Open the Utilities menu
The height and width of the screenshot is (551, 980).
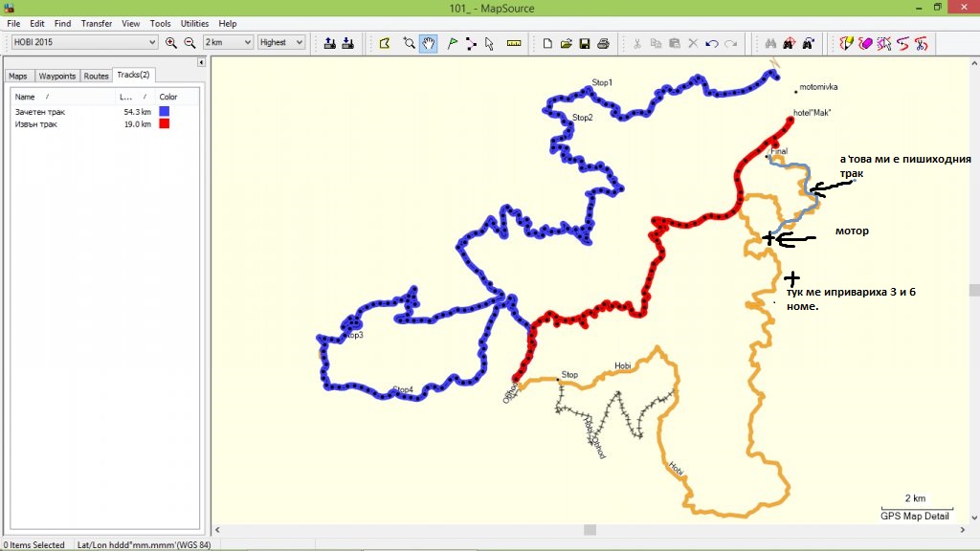coord(194,23)
